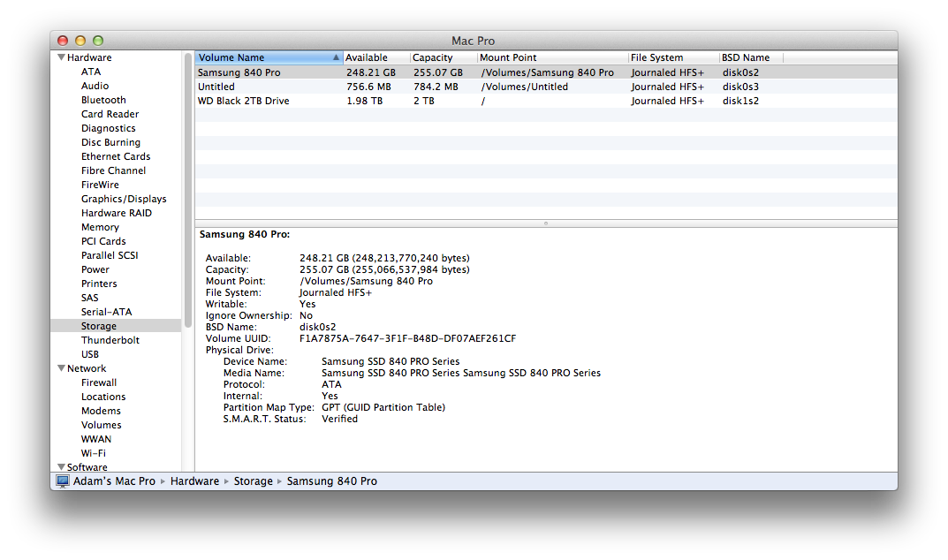Select ATA in the sidebar
The width and height of the screenshot is (948, 560).
click(x=91, y=72)
